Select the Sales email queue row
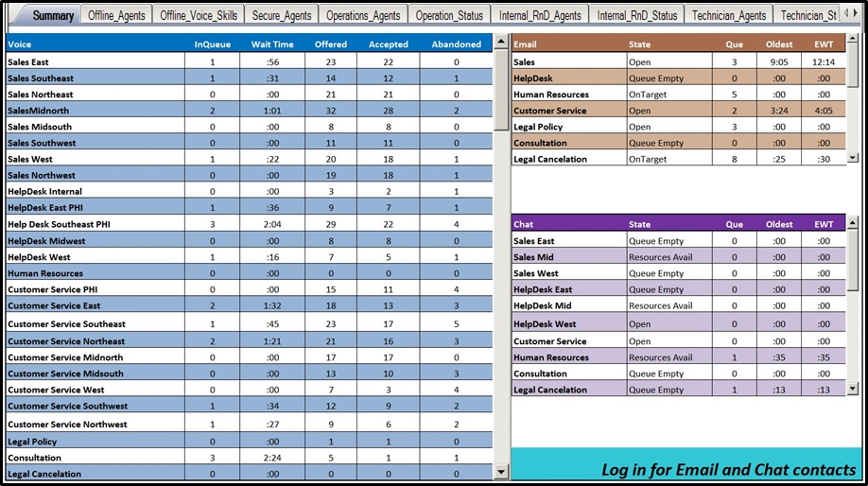 tap(679, 62)
